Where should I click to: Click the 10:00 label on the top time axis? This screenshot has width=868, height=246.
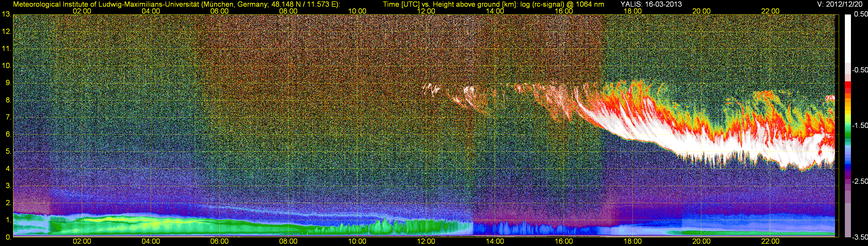click(x=357, y=11)
